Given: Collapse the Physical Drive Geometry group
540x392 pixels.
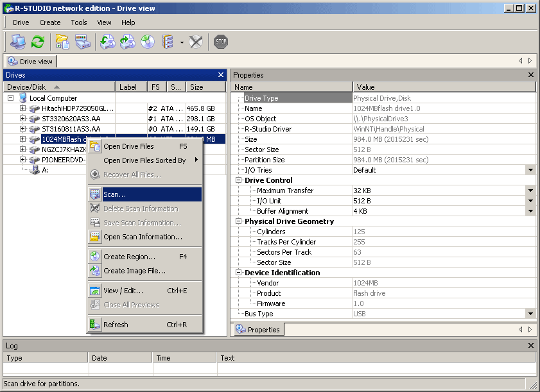Looking at the screenshot, I should (x=238, y=221).
